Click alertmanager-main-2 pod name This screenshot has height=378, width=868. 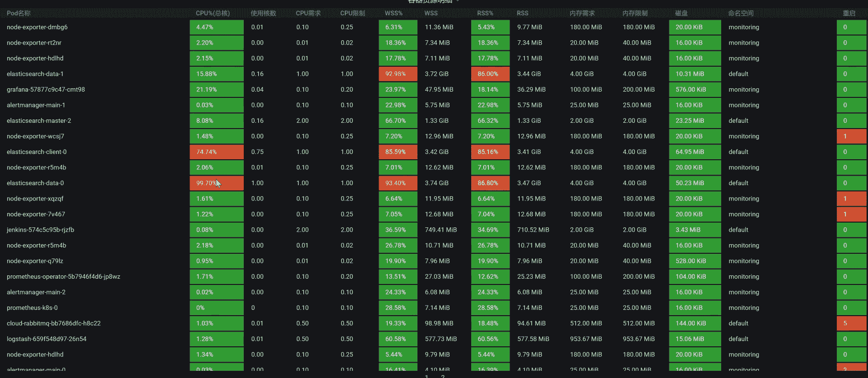point(36,292)
